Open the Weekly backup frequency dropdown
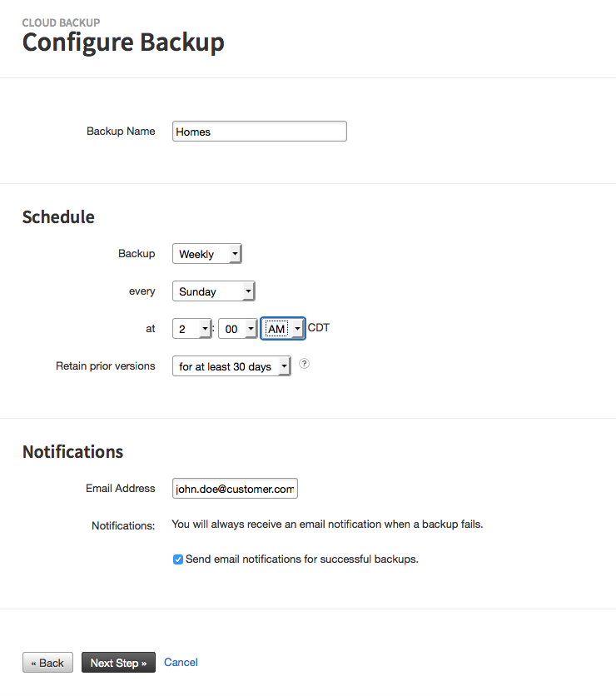Image resolution: width=616 pixels, height=696 pixels. [x=206, y=254]
